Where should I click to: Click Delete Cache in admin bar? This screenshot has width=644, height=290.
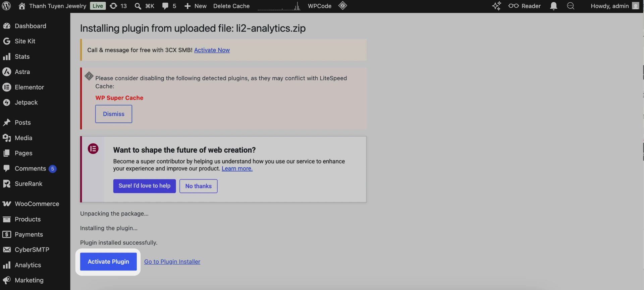click(231, 6)
